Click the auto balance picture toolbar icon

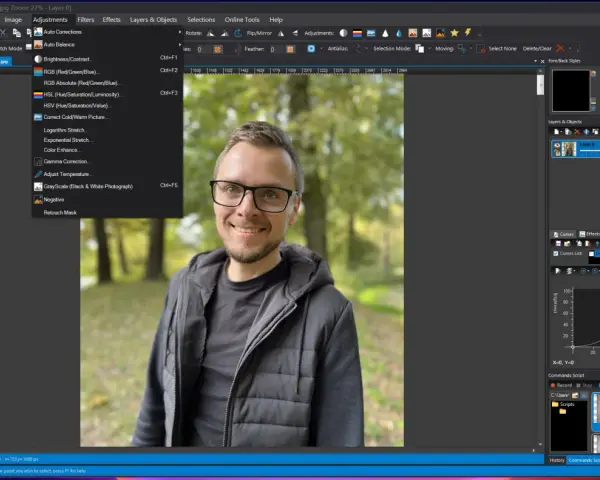click(x=412, y=33)
